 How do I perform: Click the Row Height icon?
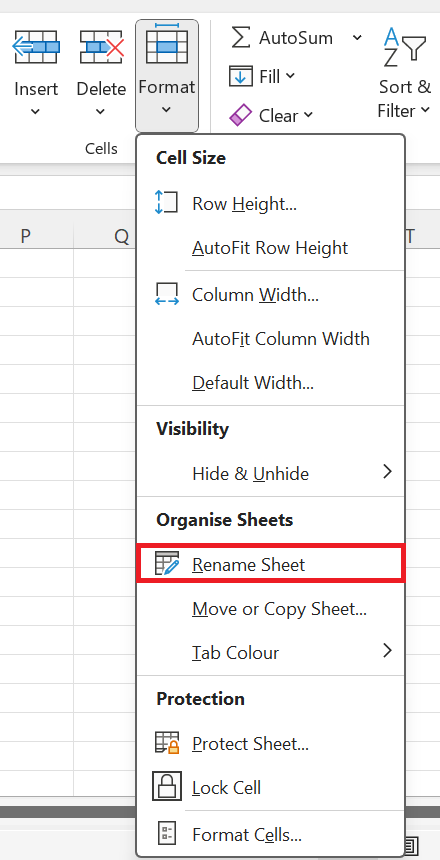pyautogui.click(x=166, y=202)
